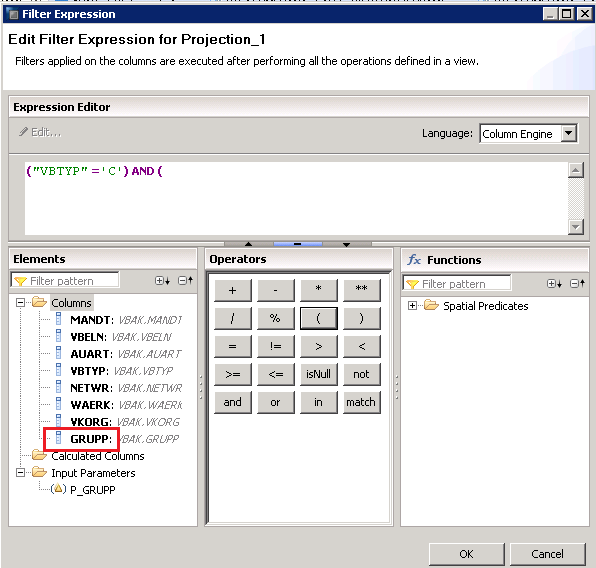Click the isNull operator button

pos(318,374)
